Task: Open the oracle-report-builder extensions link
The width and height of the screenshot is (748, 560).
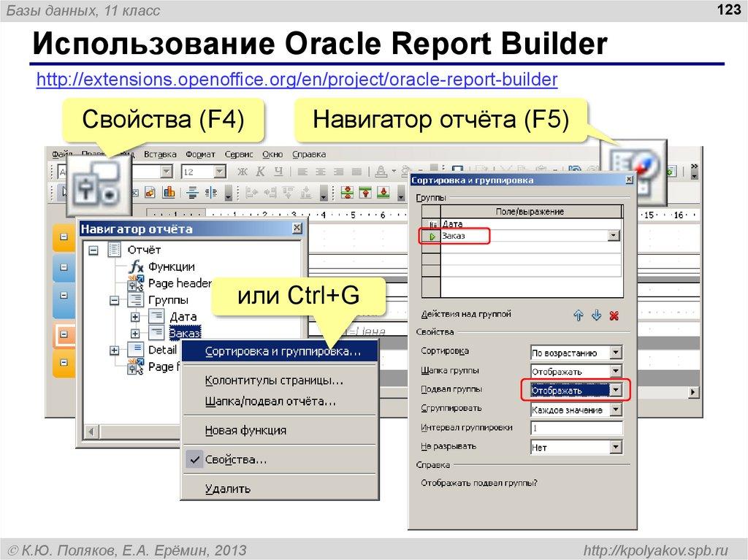Action: coord(295,79)
